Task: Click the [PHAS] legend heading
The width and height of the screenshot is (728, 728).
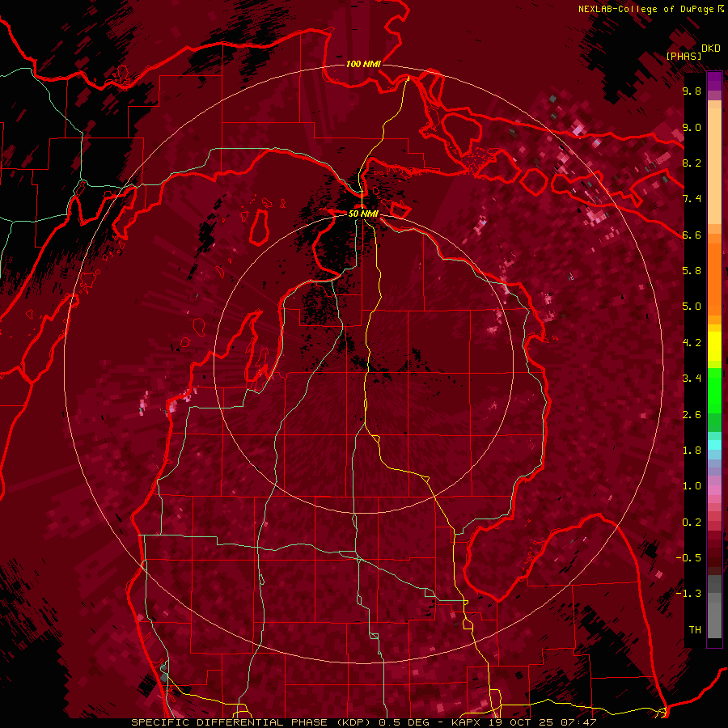Action: 684,56
